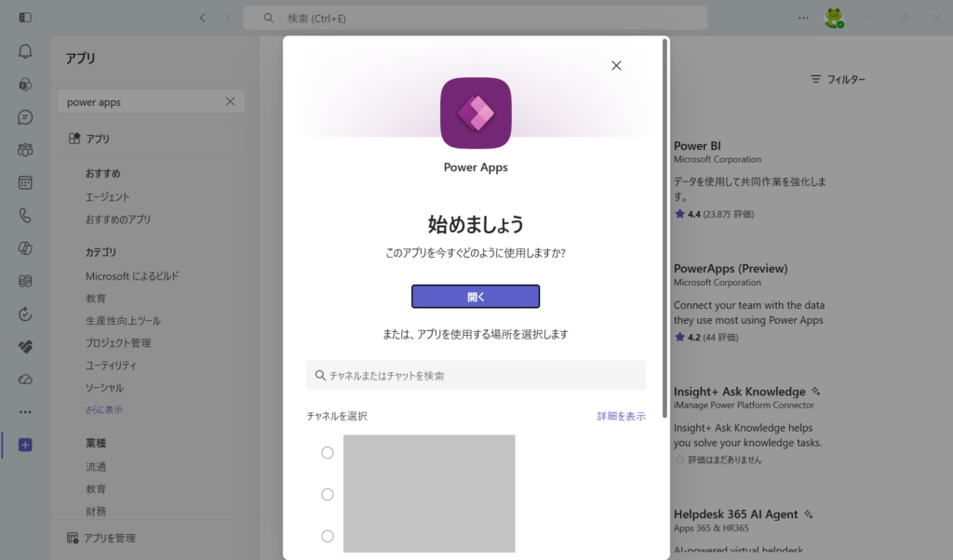Open the Microsoft 365 Copilot swirl icon
Screen dimensions: 953x560
(x=25, y=248)
